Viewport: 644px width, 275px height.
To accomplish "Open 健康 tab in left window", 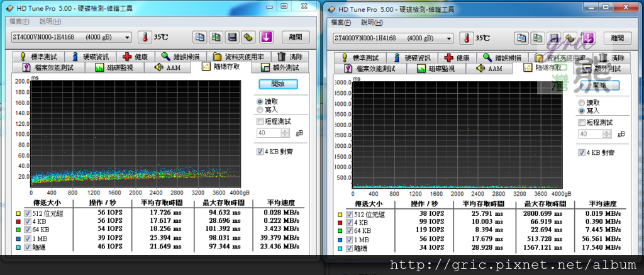I will point(135,57).
